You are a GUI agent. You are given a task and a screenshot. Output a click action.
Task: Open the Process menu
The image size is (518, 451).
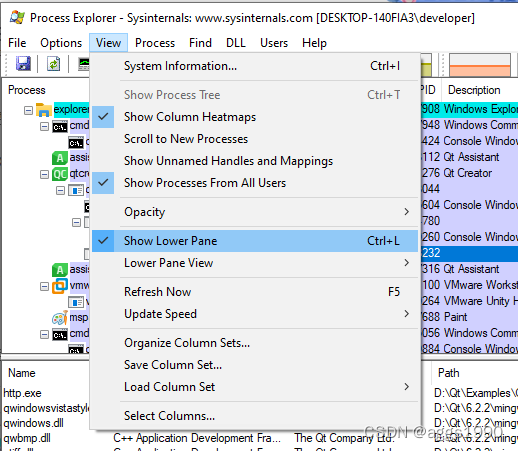155,43
